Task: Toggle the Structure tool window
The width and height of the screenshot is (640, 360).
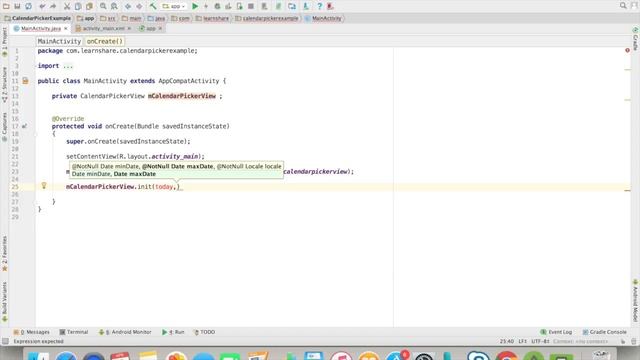Action: [4, 84]
